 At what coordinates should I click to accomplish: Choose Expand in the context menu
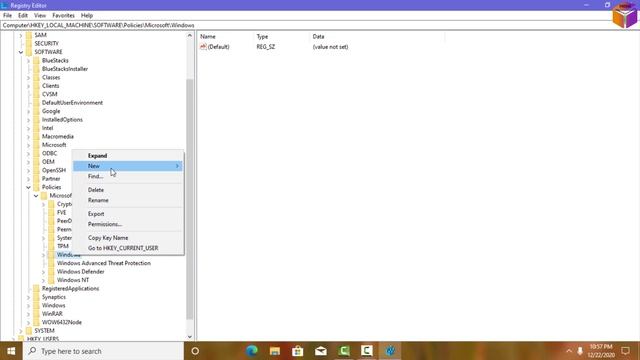pos(127,156)
